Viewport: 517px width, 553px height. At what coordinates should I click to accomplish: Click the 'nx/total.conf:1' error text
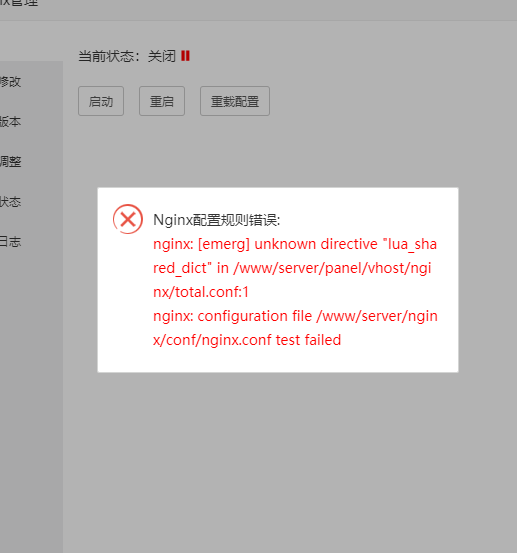[x=201, y=292]
